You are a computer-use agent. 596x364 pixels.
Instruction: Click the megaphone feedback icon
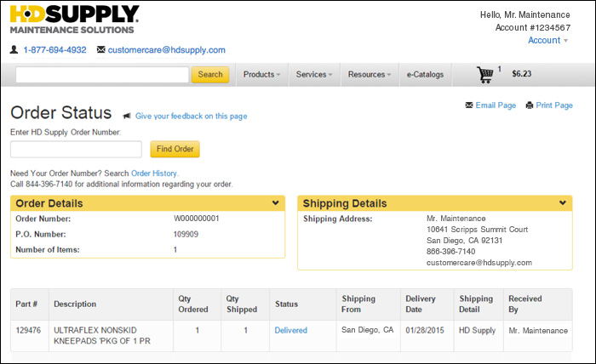point(127,116)
